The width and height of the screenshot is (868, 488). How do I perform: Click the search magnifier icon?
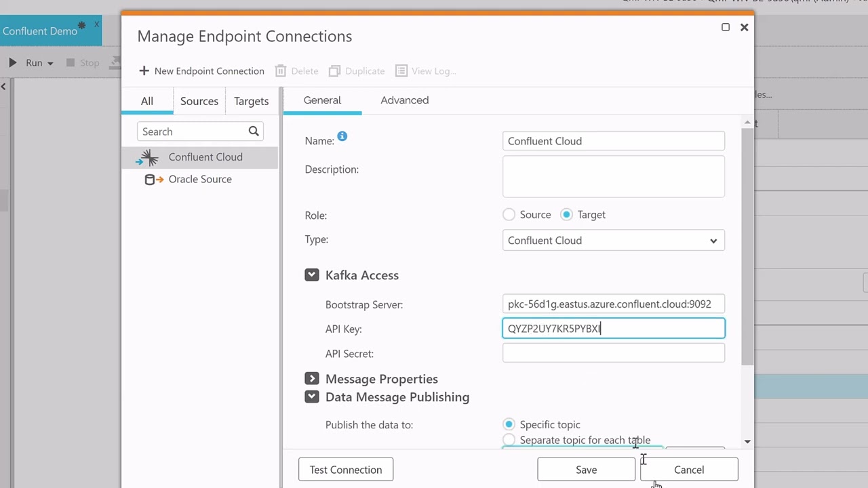(x=254, y=131)
